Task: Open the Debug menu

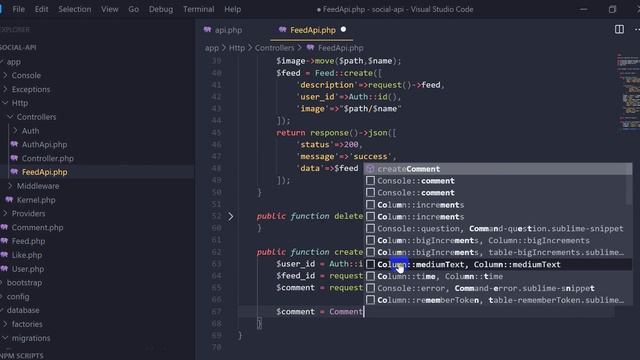Action: tap(161, 9)
